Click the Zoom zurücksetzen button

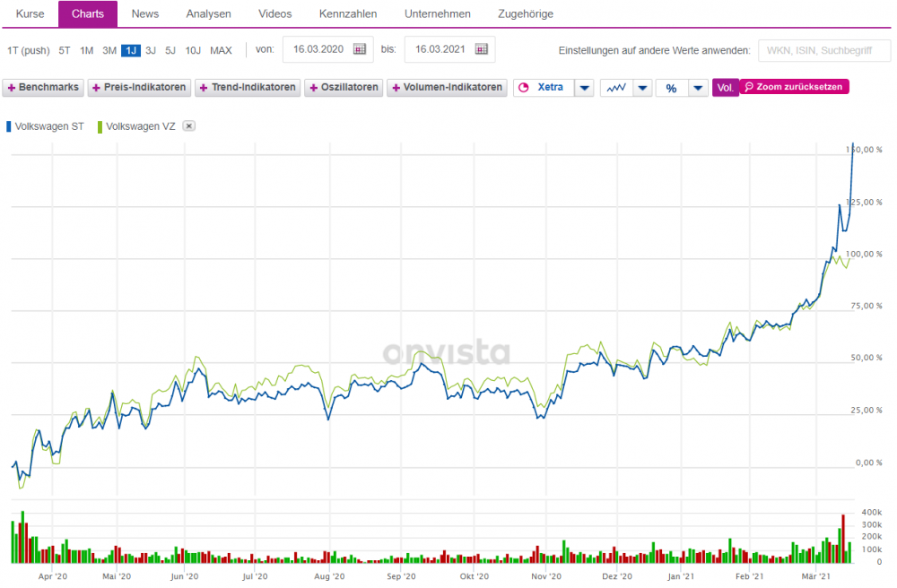794,87
